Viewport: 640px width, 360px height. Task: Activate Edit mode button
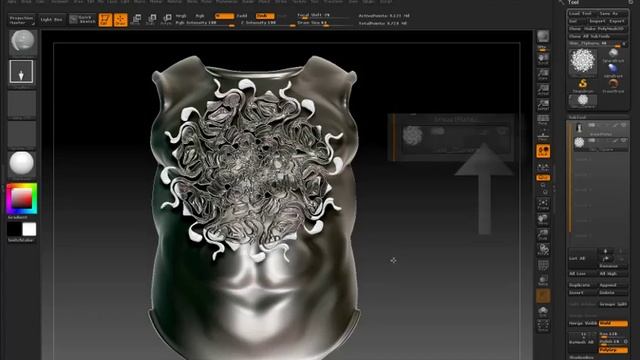coord(105,20)
